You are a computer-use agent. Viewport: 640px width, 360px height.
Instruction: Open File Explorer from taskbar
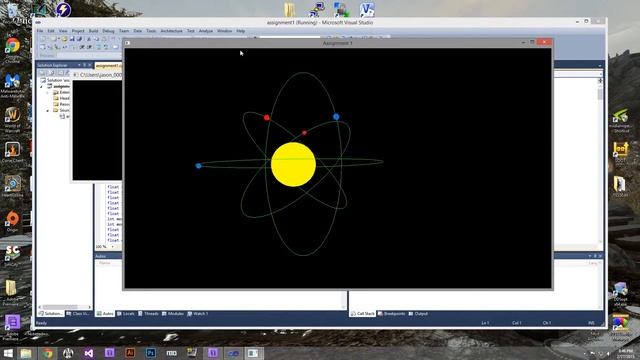(26, 353)
